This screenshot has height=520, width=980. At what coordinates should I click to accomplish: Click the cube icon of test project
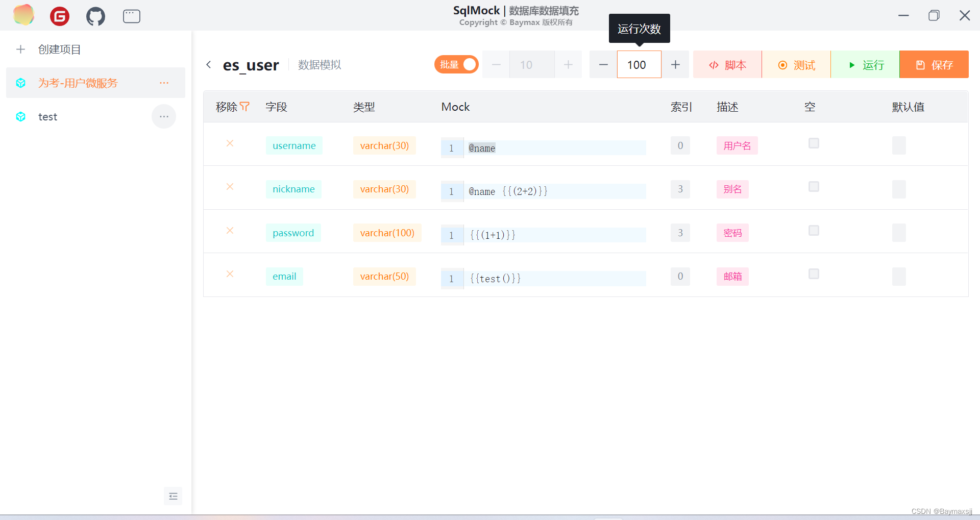(x=21, y=117)
